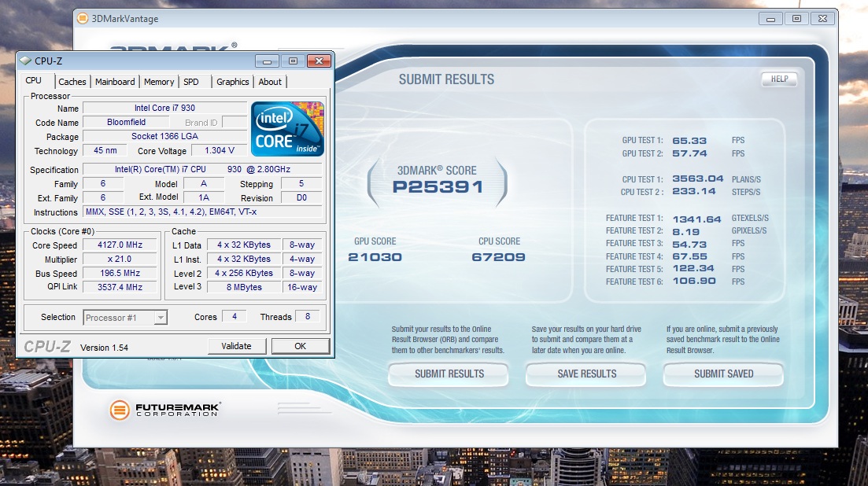This screenshot has width=868, height=486.
Task: Click the Bloomfield code name field
Action: click(126, 122)
